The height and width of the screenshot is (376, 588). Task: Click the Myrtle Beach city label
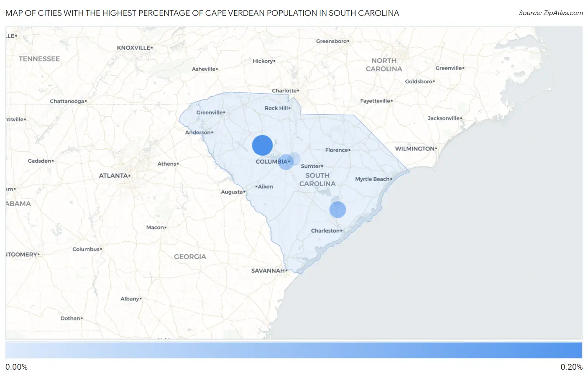coord(372,179)
